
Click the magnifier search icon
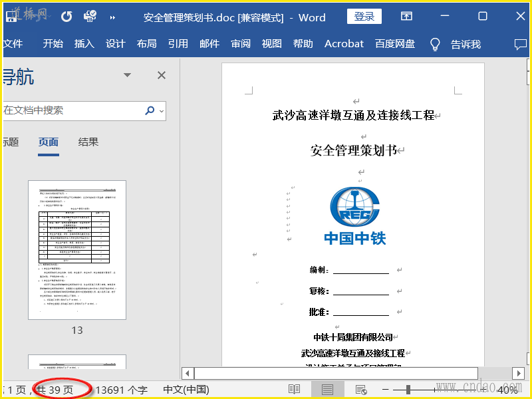tap(150, 110)
